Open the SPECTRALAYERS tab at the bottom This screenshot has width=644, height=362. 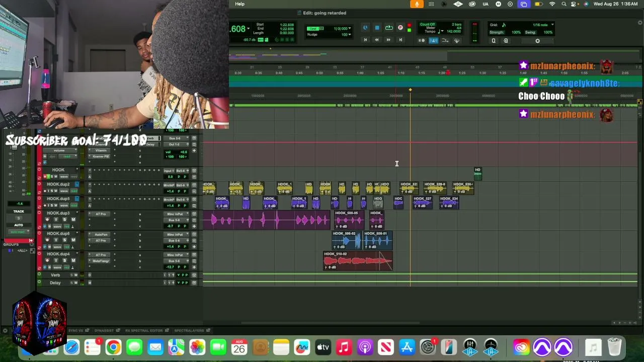(189, 330)
